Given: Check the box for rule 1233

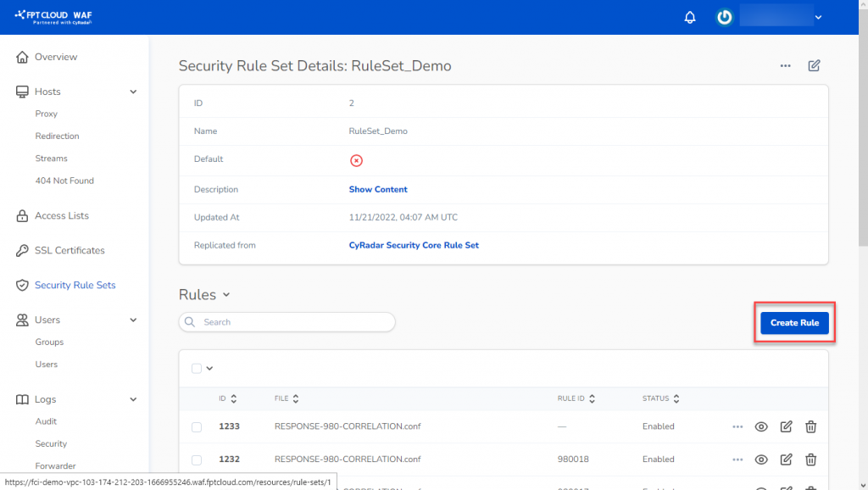Looking at the screenshot, I should [x=197, y=427].
